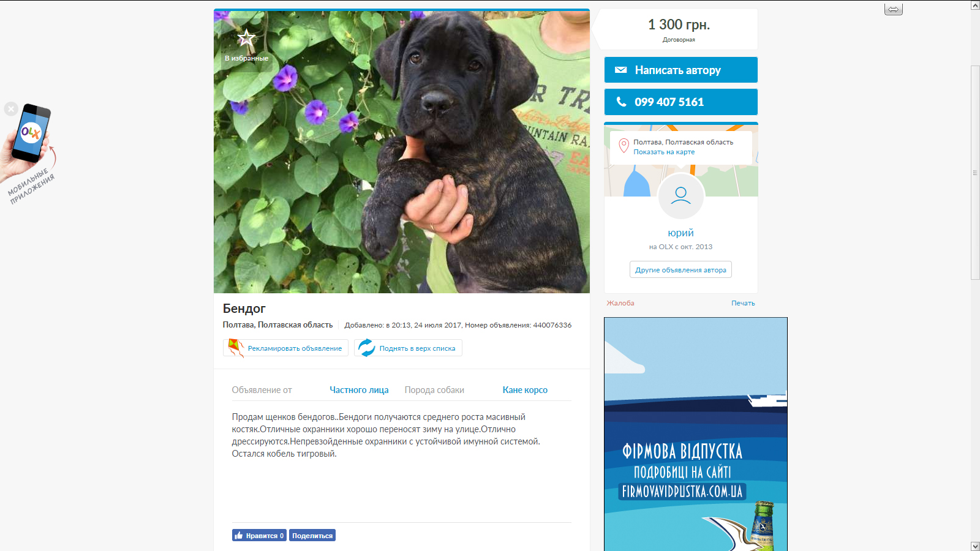This screenshot has width=980, height=551.
Task: Open the main Бендог puppy photo
Action: pyautogui.click(x=402, y=152)
